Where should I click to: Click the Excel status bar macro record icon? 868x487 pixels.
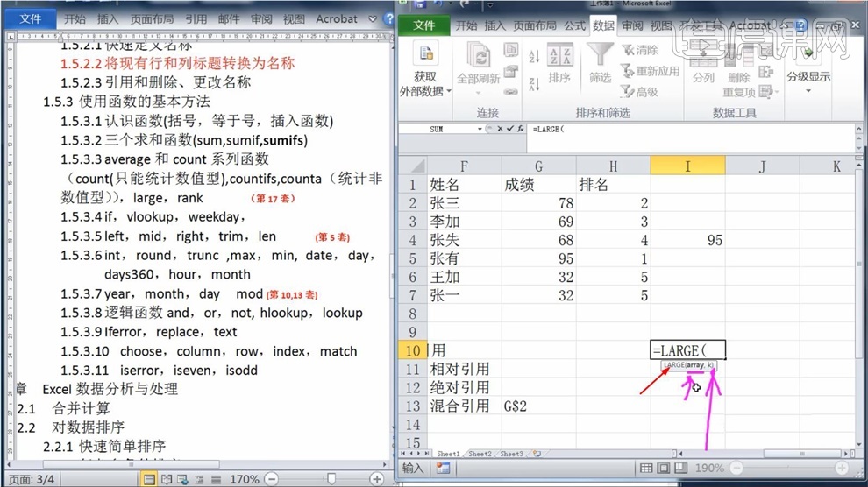point(443,469)
